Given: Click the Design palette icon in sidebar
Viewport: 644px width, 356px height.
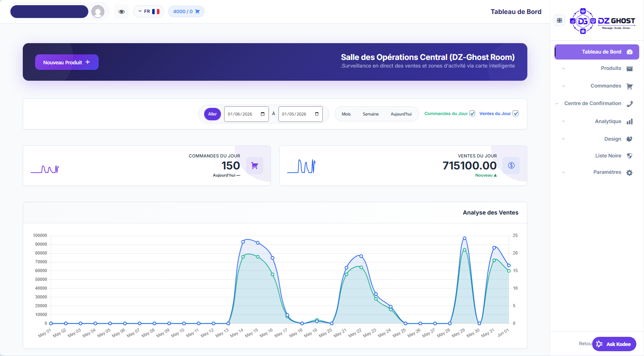Looking at the screenshot, I should coord(630,139).
